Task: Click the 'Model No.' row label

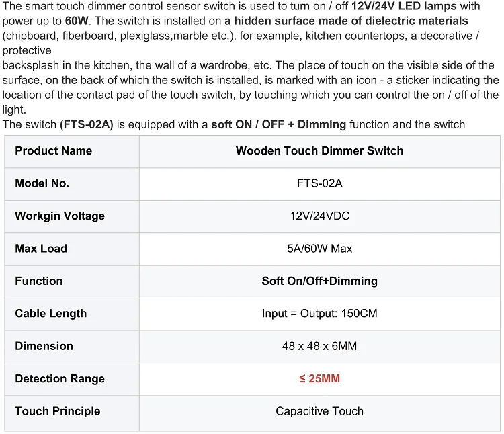Action: (42, 183)
